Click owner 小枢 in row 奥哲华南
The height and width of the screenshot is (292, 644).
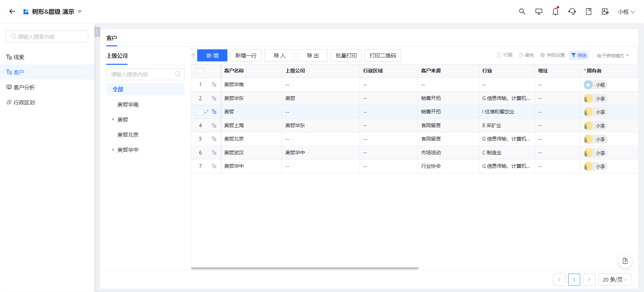[596, 85]
